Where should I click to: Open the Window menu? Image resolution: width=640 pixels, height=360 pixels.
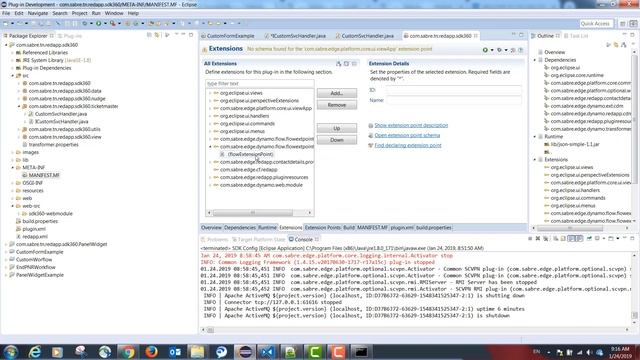point(114,13)
